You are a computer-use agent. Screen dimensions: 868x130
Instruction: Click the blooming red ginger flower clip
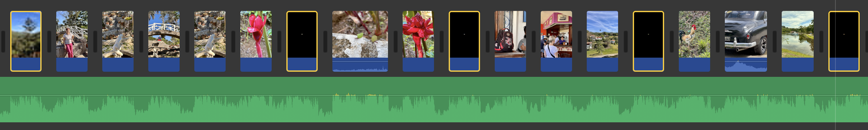[x=418, y=41]
